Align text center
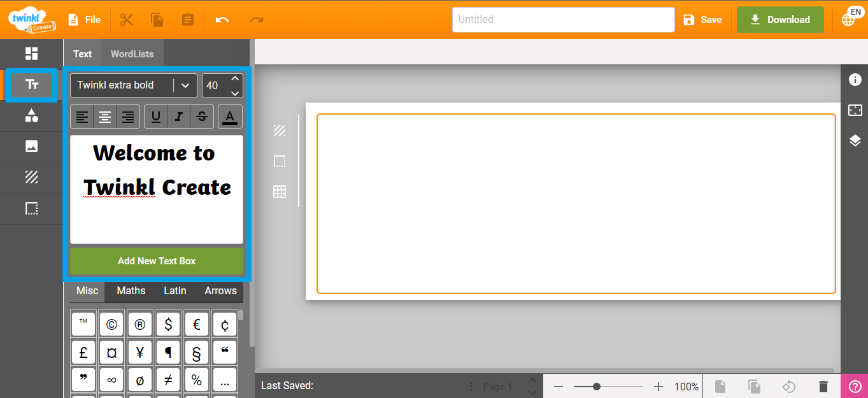Viewport: 868px width, 398px height. click(105, 117)
